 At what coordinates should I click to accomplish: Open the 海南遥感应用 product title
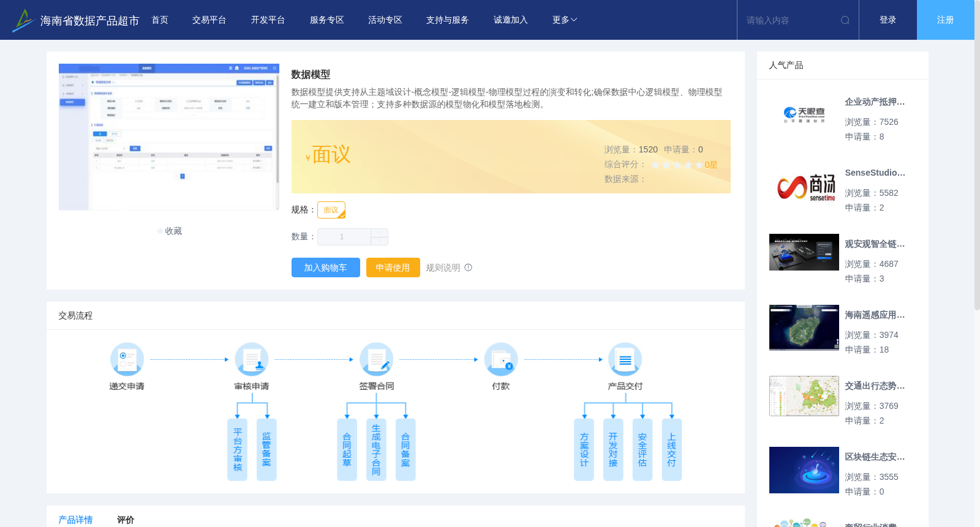click(x=875, y=315)
